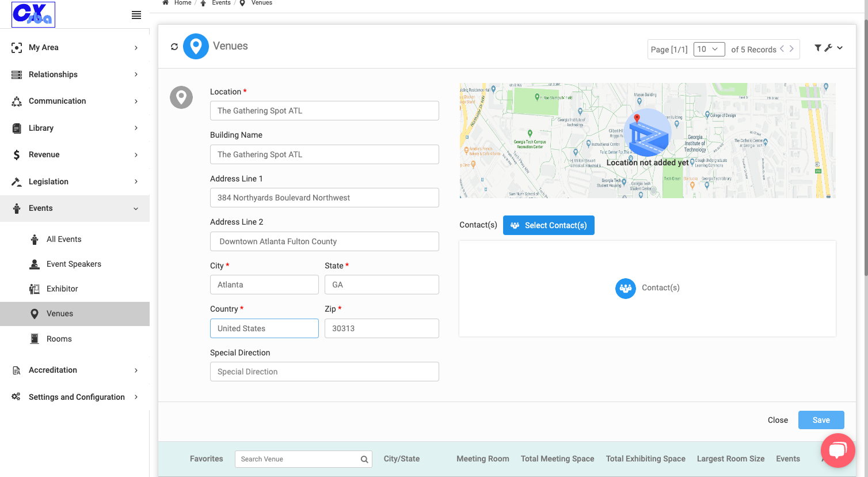This screenshot has height=477, width=868.
Task: Sort by City/State column header
Action: (402, 459)
